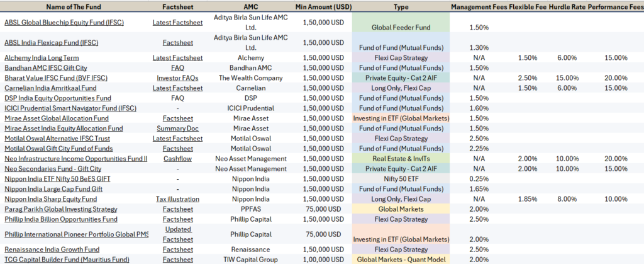
Task: Click the 8.00% hurdle rate cell
Action: point(567,199)
